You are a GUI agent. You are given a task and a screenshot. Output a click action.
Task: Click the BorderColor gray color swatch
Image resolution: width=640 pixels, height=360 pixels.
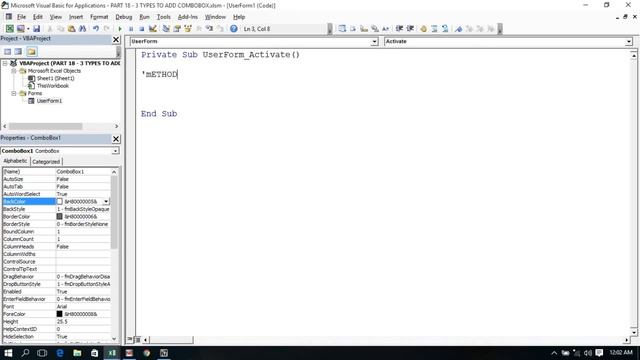click(60, 217)
